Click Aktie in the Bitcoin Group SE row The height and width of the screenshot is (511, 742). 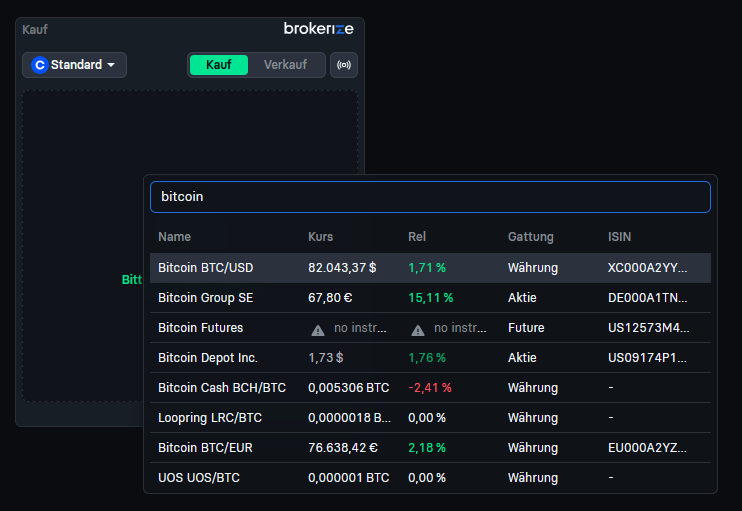(522, 298)
